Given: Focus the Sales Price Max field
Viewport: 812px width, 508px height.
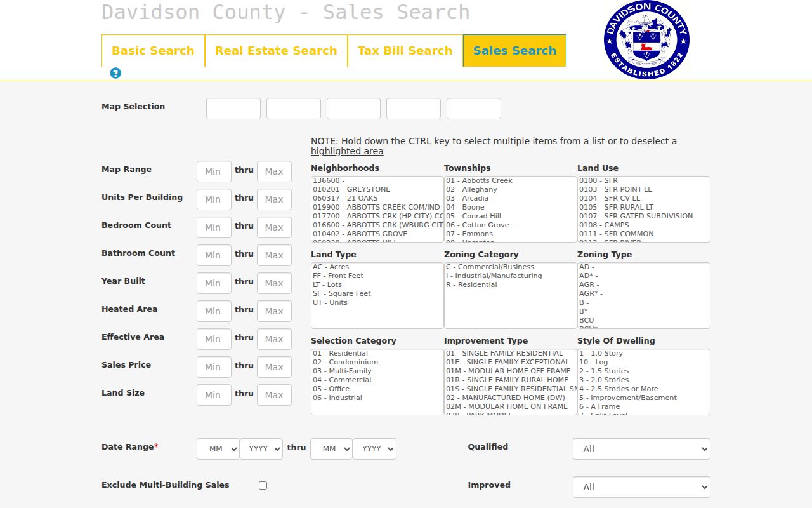Looking at the screenshot, I should [x=274, y=367].
